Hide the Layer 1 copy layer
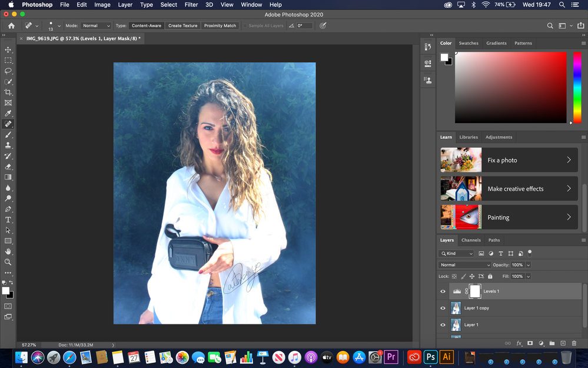This screenshot has width=588, height=368. click(443, 308)
